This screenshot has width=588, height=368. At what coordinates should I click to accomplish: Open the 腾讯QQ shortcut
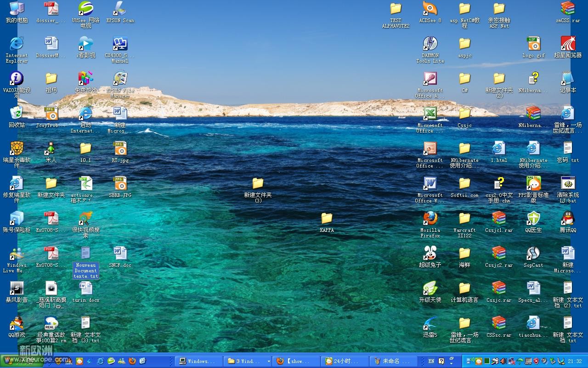point(568,221)
